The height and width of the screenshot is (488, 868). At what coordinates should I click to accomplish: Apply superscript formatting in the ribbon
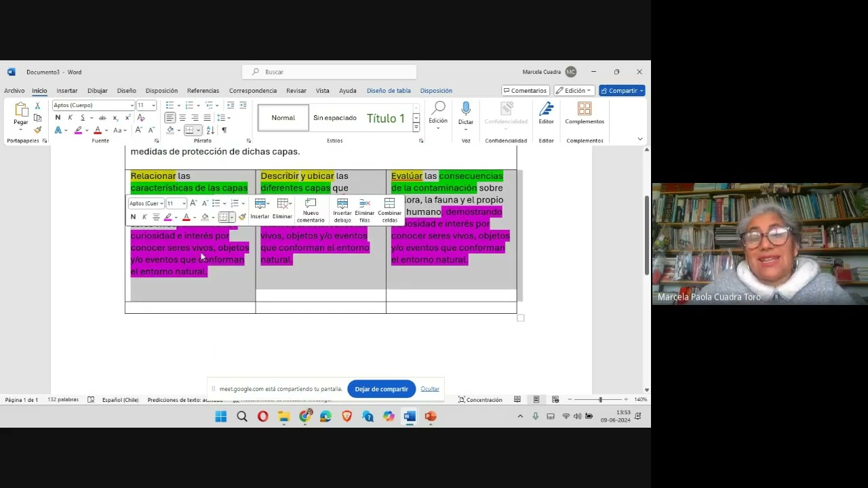[127, 118]
